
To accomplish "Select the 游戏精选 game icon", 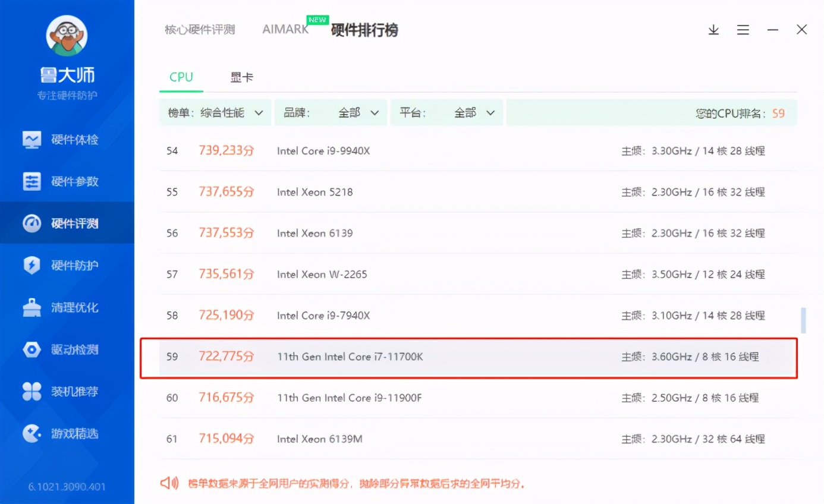I will [x=32, y=433].
